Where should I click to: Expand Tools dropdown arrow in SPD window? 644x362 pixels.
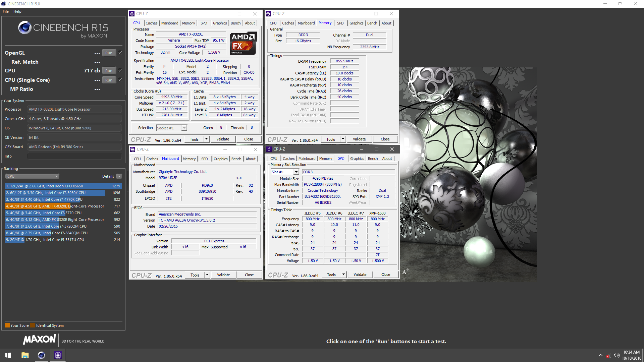[x=343, y=275]
